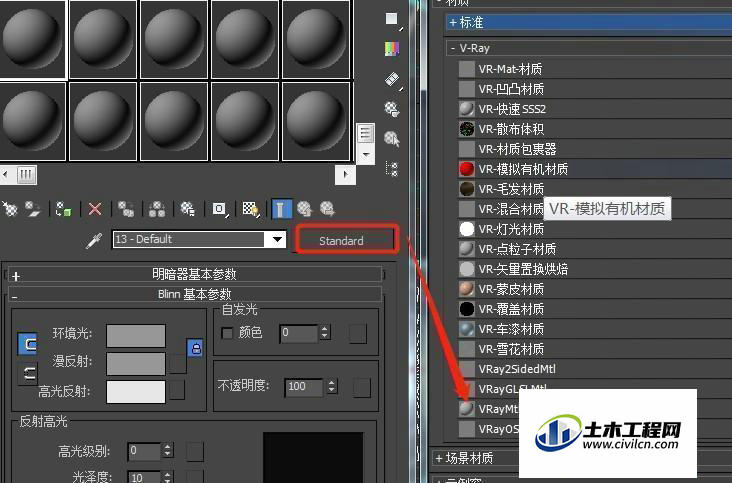The width and height of the screenshot is (732, 483).
Task: Click the 13 - Default material name field
Action: point(189,239)
